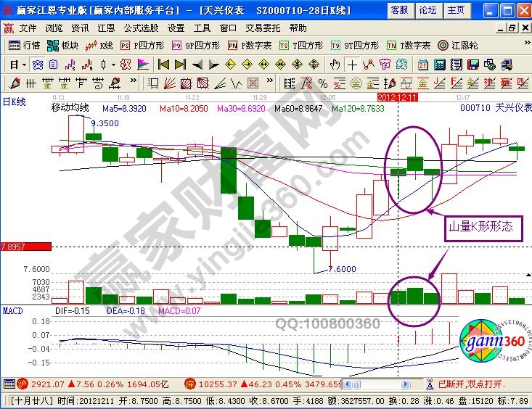Open the 公式选股 menu

[x=141, y=28]
